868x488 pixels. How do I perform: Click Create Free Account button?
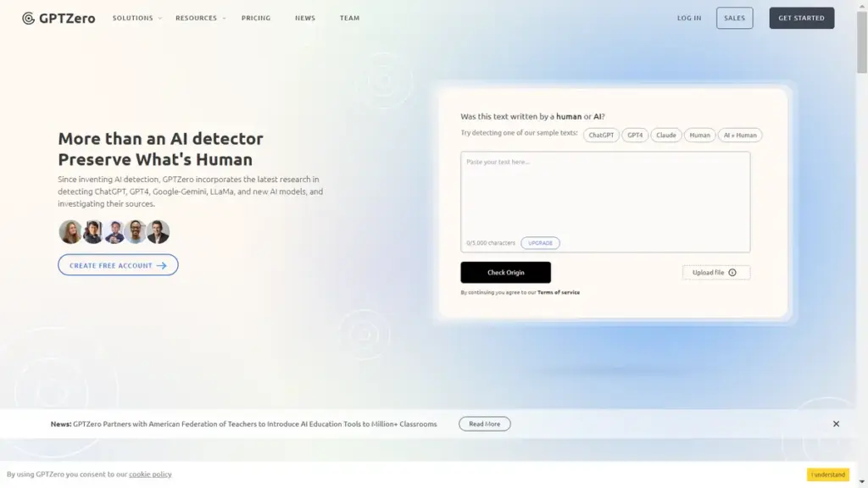(x=118, y=265)
